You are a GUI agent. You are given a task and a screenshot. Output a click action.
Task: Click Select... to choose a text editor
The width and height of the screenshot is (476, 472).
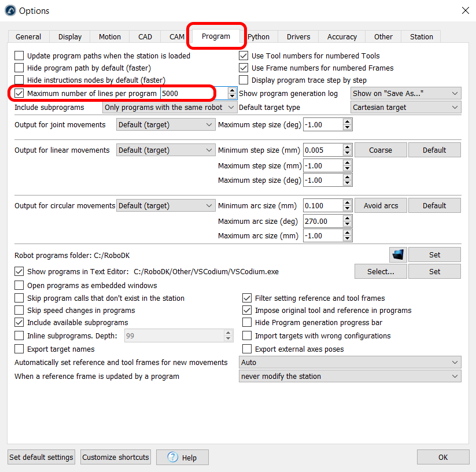(x=381, y=271)
